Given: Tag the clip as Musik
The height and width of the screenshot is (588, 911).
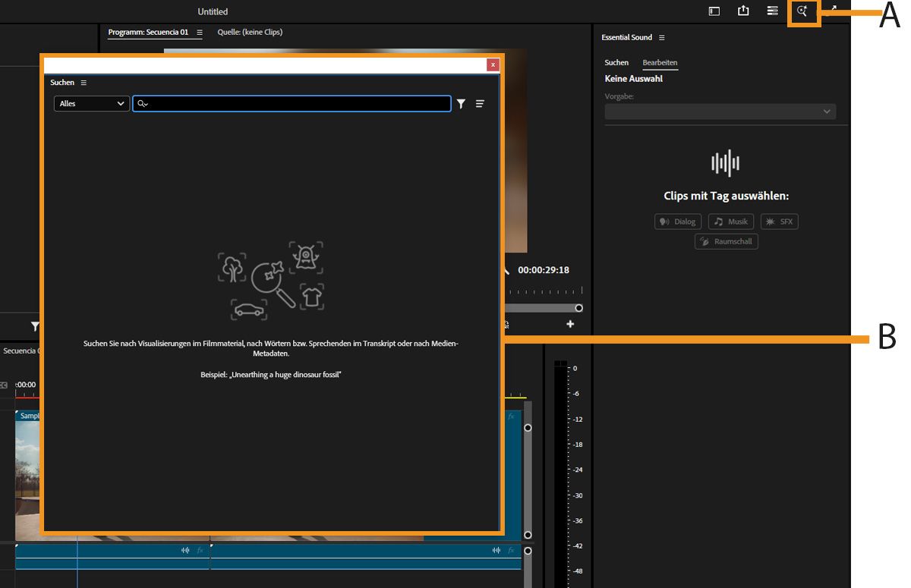Looking at the screenshot, I should coord(731,222).
